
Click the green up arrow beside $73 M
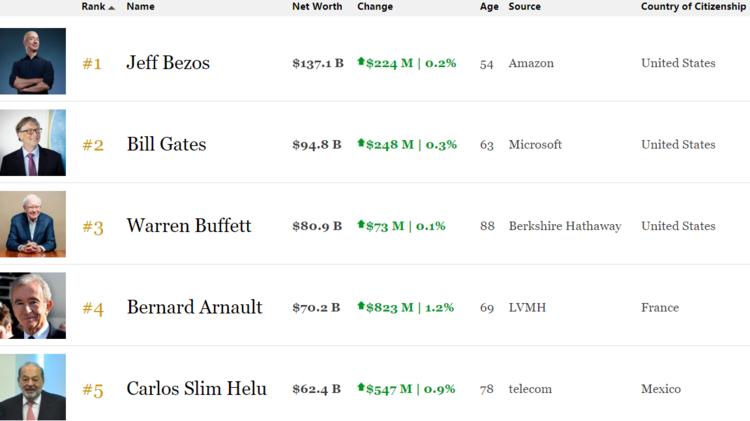pos(361,224)
